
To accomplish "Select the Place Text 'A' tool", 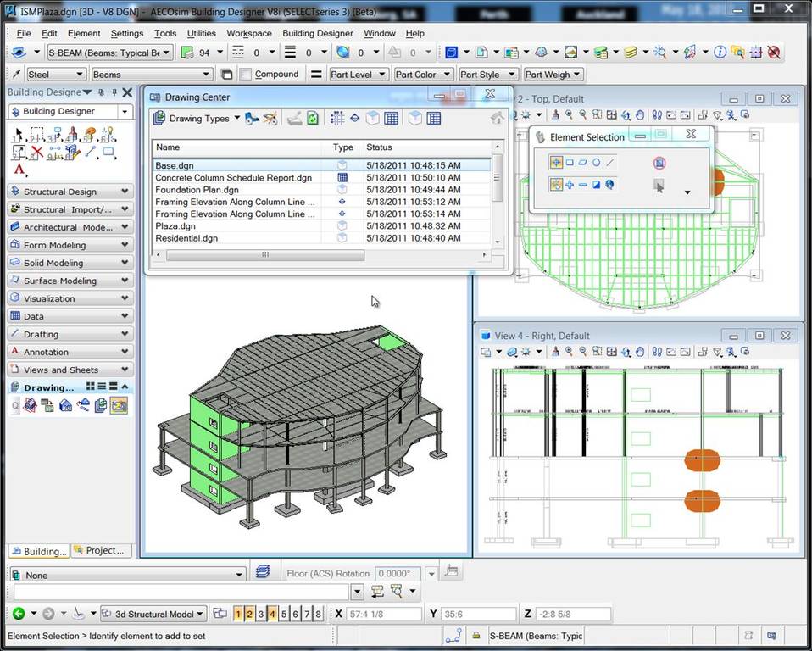I will [19, 170].
